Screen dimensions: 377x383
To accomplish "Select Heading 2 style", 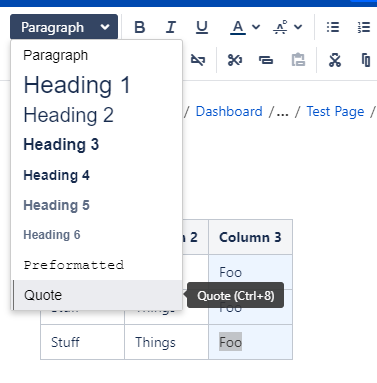I will click(97, 115).
